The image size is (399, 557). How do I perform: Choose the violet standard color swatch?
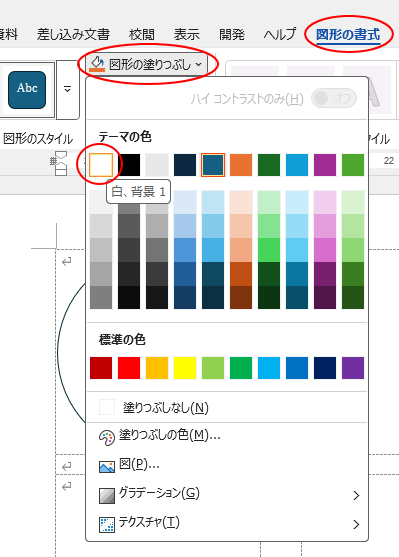tap(353, 368)
